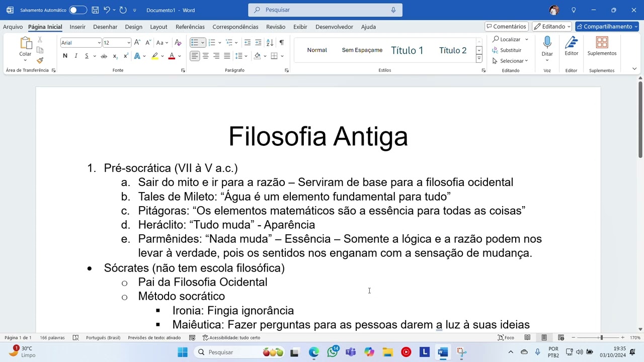The height and width of the screenshot is (362, 644).
Task: Switch to Referências tab
Action: (x=190, y=27)
